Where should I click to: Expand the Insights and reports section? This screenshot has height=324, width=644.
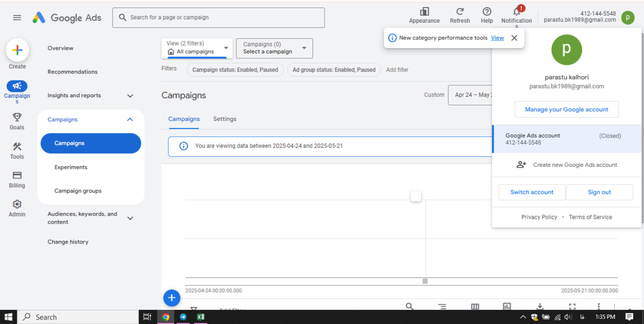(x=130, y=96)
